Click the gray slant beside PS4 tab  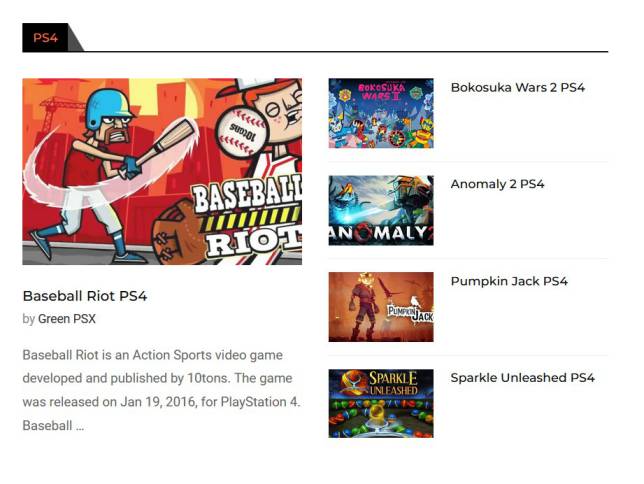(x=76, y=40)
